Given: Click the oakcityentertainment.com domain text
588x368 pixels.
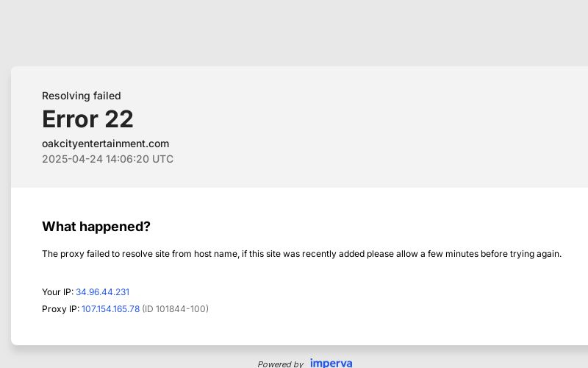Looking at the screenshot, I should 105,144.
